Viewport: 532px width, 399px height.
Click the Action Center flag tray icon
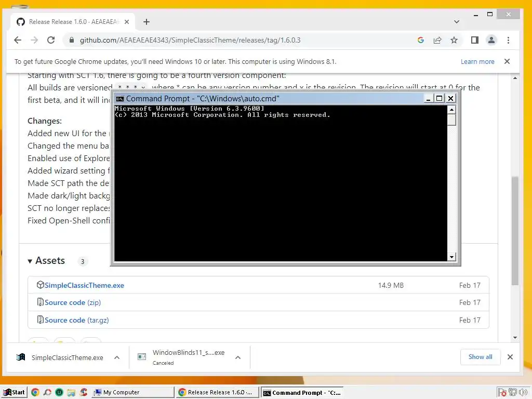(x=502, y=393)
